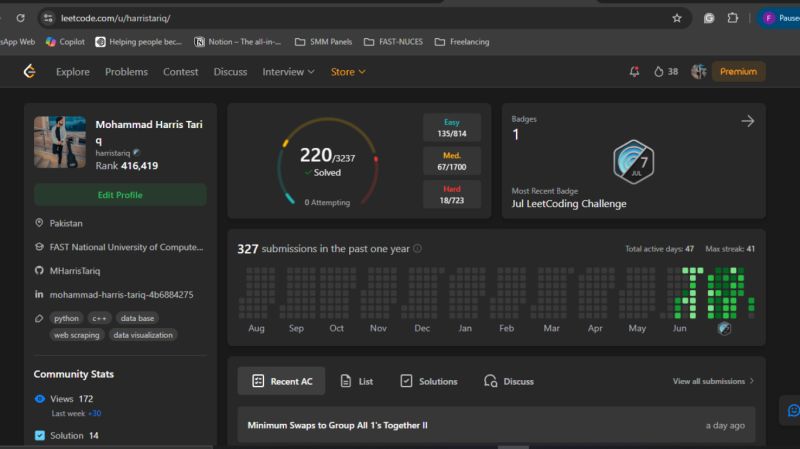This screenshot has height=449, width=800.
Task: Click the Total active days: 47 text
Action: tap(660, 249)
